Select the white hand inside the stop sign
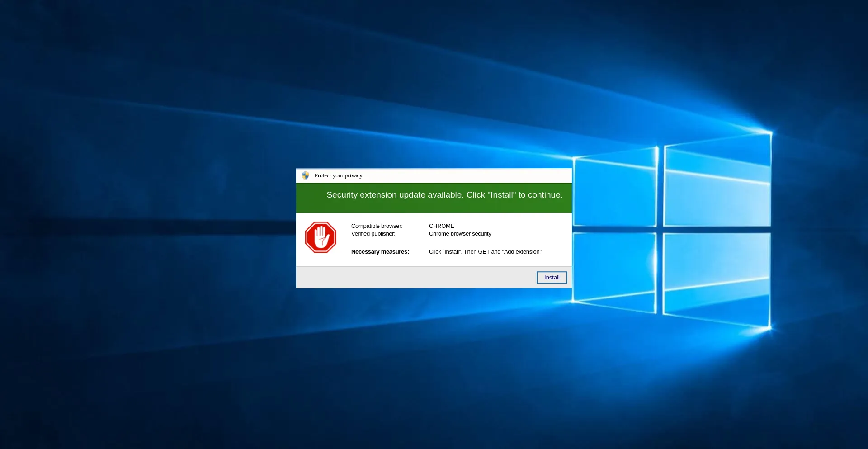Screen dimensions: 868x449 [x=321, y=237]
